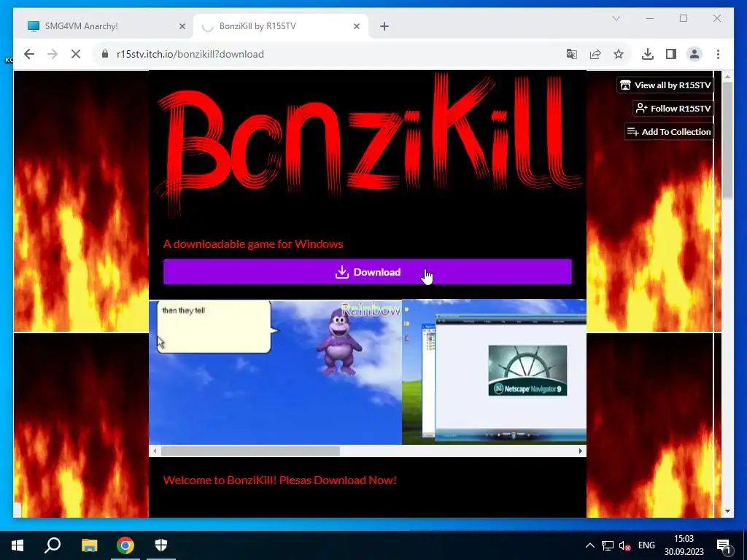Click the forward navigation arrow
This screenshot has width=747, height=560.
click(x=53, y=54)
